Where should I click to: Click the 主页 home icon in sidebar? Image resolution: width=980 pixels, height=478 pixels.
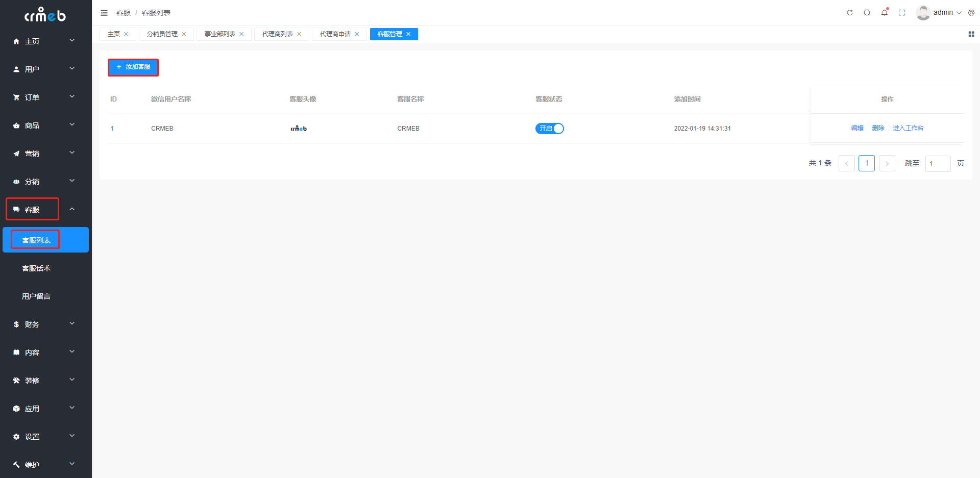coord(16,41)
